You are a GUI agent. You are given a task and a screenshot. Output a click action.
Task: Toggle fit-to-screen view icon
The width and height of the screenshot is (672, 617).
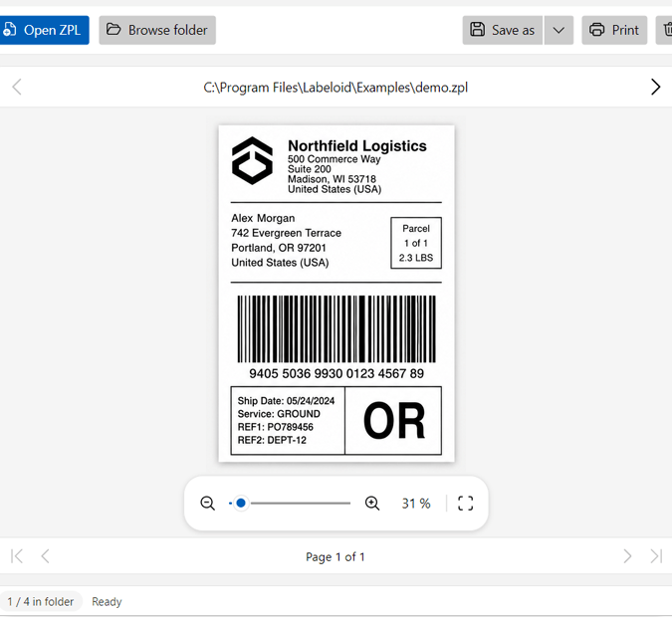pyautogui.click(x=466, y=503)
